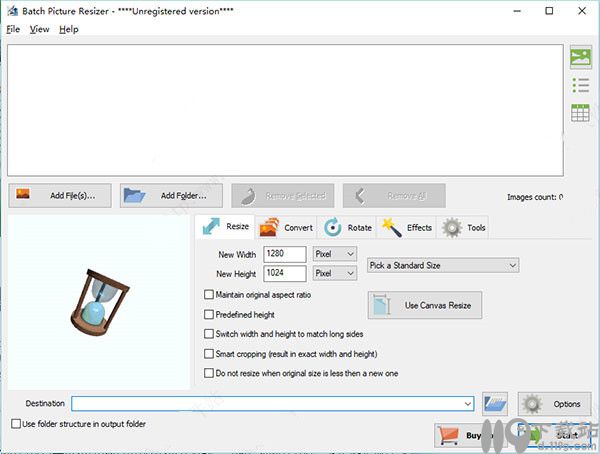The width and height of the screenshot is (600, 454).
Task: Check Do not resize when original size is less
Action: (209, 373)
